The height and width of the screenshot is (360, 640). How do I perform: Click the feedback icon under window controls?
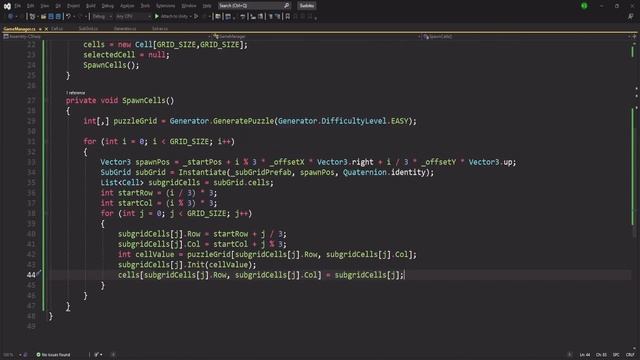(x=631, y=16)
